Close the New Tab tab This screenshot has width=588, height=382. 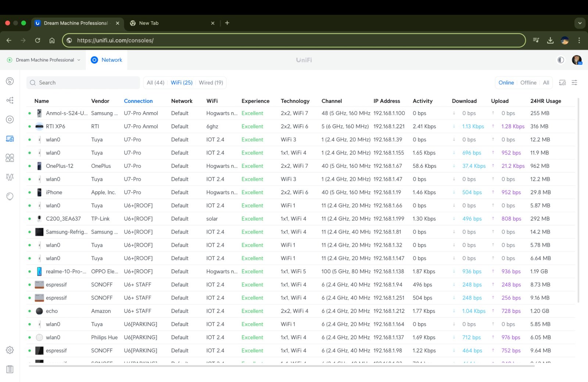213,23
